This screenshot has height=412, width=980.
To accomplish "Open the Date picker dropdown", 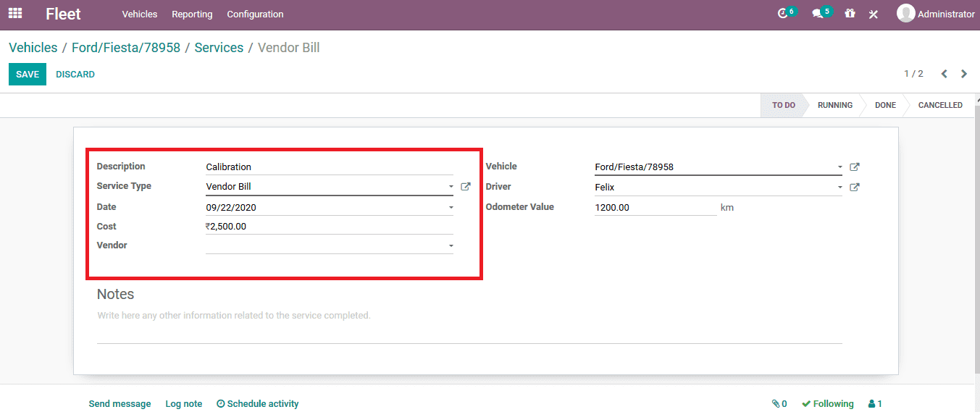I will coord(451,208).
